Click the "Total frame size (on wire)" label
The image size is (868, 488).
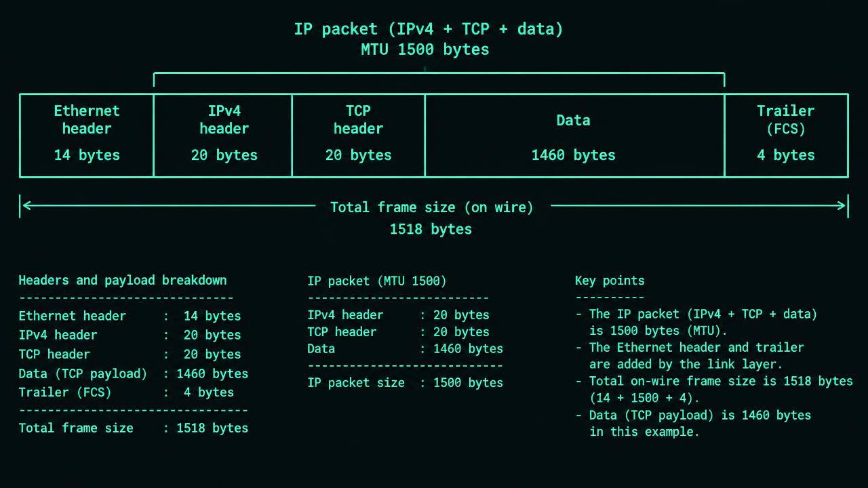point(432,207)
